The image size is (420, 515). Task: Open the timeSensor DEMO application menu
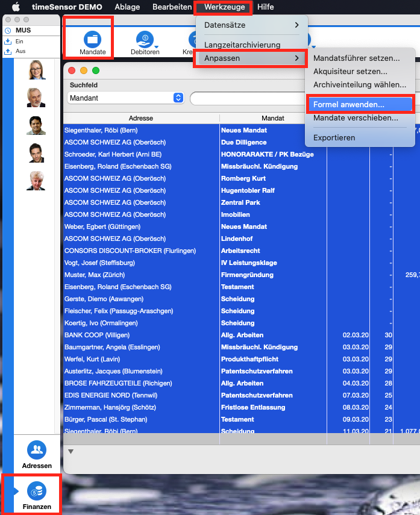pos(67,7)
